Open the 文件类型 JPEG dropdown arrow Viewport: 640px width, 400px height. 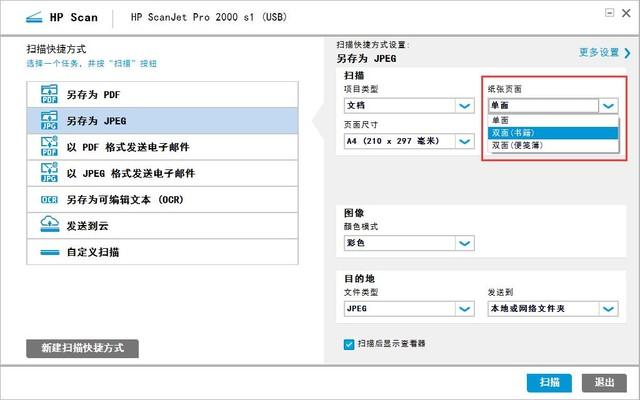pos(464,309)
